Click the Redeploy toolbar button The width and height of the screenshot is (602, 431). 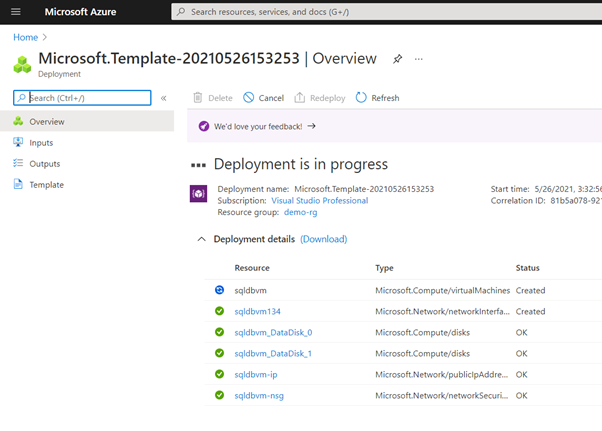point(320,98)
